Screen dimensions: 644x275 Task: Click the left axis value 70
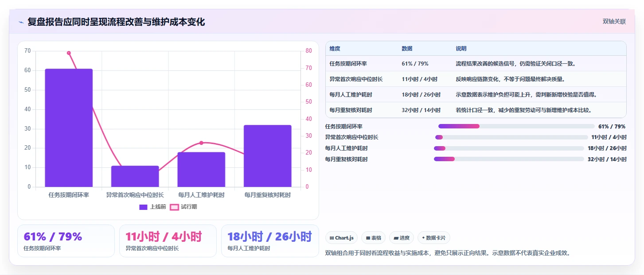(27, 51)
